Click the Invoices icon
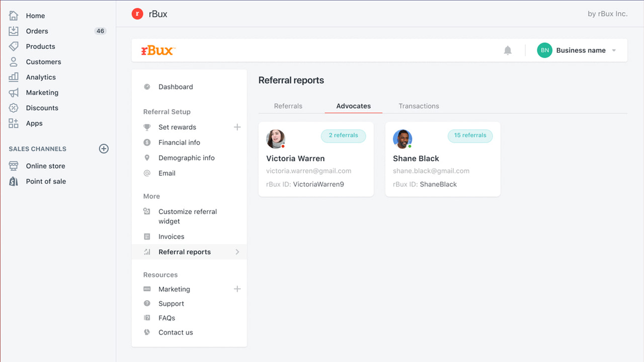 point(147,236)
